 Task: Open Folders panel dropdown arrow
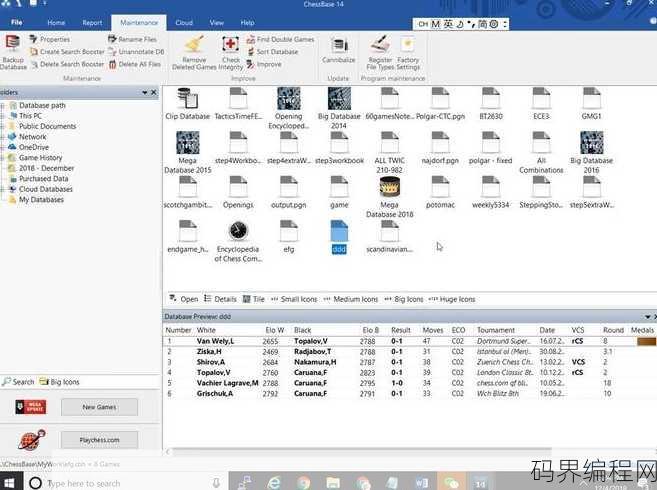[x=145, y=92]
